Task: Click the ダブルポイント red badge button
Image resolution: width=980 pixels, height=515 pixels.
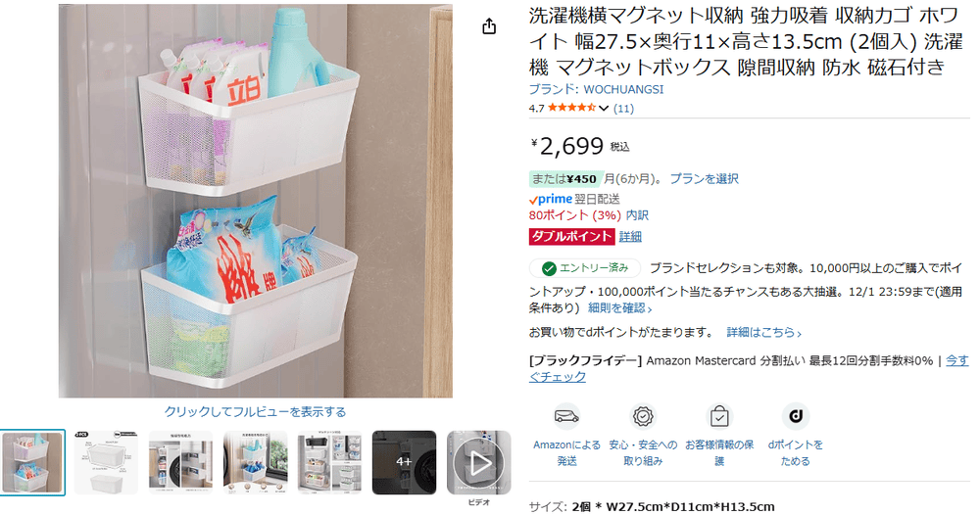Action: (572, 236)
